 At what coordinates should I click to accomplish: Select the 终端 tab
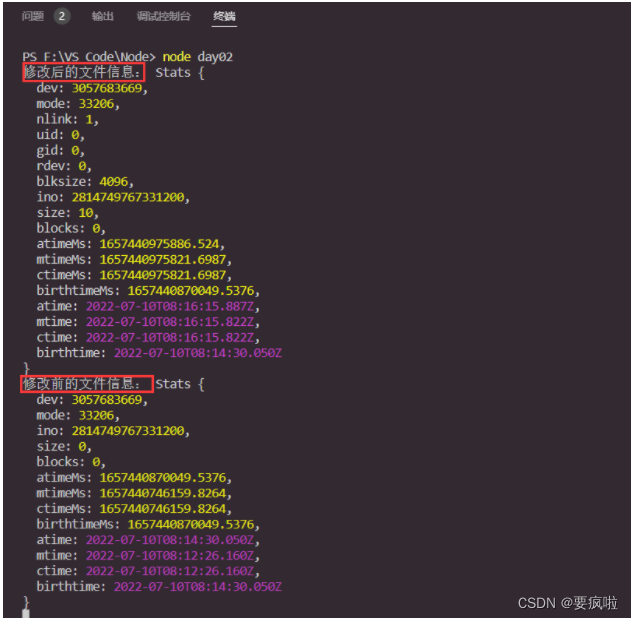click(x=224, y=16)
